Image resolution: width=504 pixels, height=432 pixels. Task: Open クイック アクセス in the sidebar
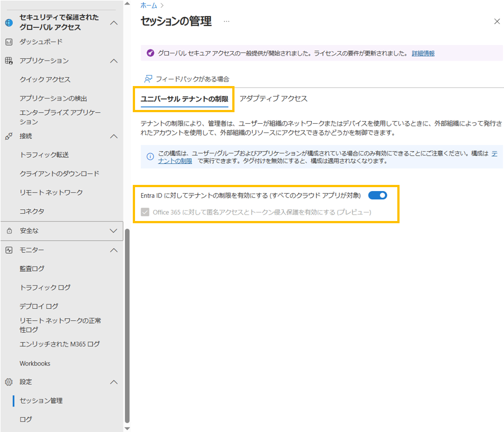tap(45, 79)
